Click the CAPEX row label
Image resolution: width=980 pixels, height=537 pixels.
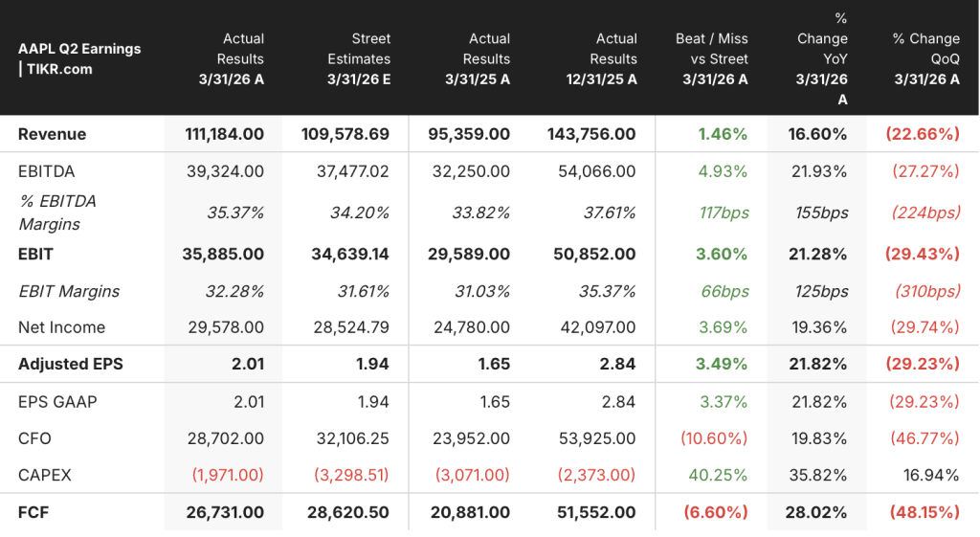(44, 476)
